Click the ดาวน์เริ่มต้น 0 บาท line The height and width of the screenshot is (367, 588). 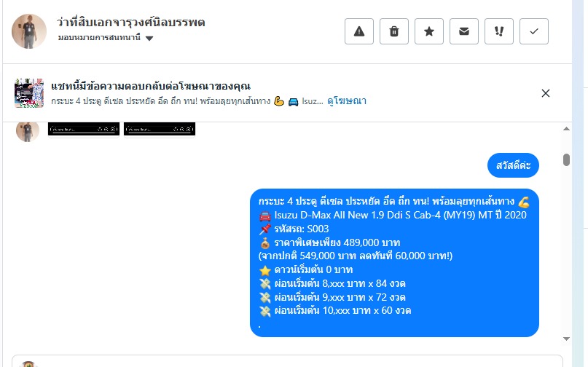click(x=305, y=270)
